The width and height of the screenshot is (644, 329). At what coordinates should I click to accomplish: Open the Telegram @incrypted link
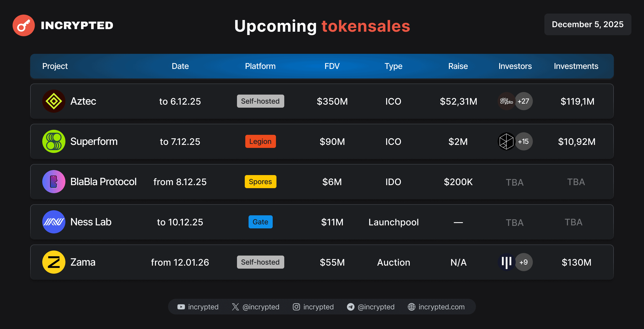point(371,307)
